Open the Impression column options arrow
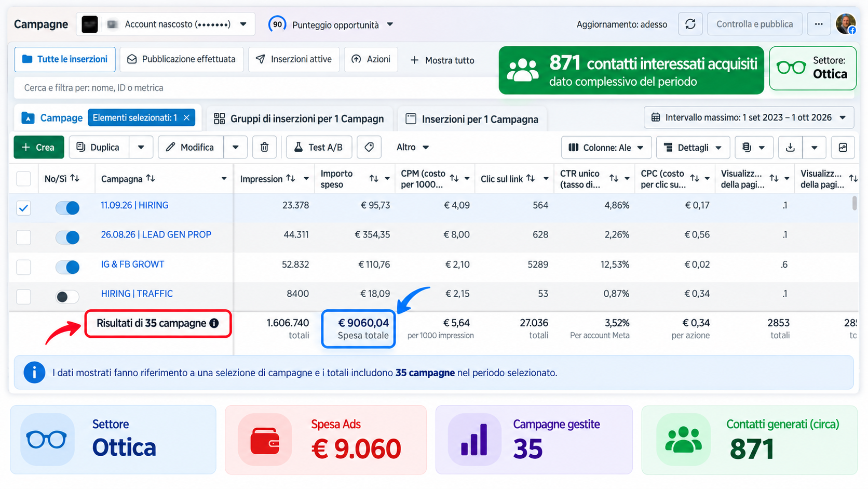Image resolution: width=868 pixels, height=489 pixels. (306, 179)
